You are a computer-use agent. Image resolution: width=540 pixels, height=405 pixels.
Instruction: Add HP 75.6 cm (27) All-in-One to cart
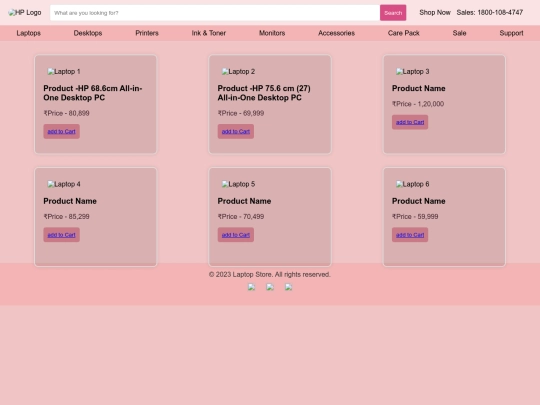coord(236,132)
